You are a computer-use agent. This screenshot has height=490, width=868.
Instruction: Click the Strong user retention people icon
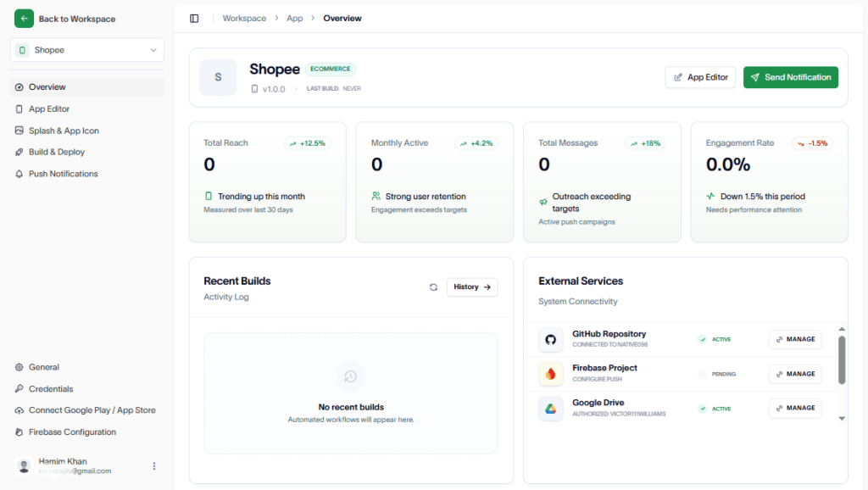coord(376,196)
